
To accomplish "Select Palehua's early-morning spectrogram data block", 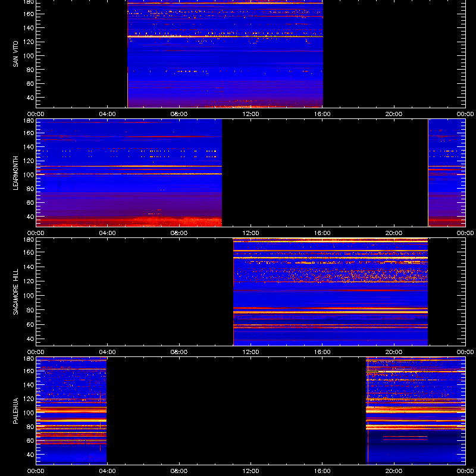I will click(x=71, y=411).
